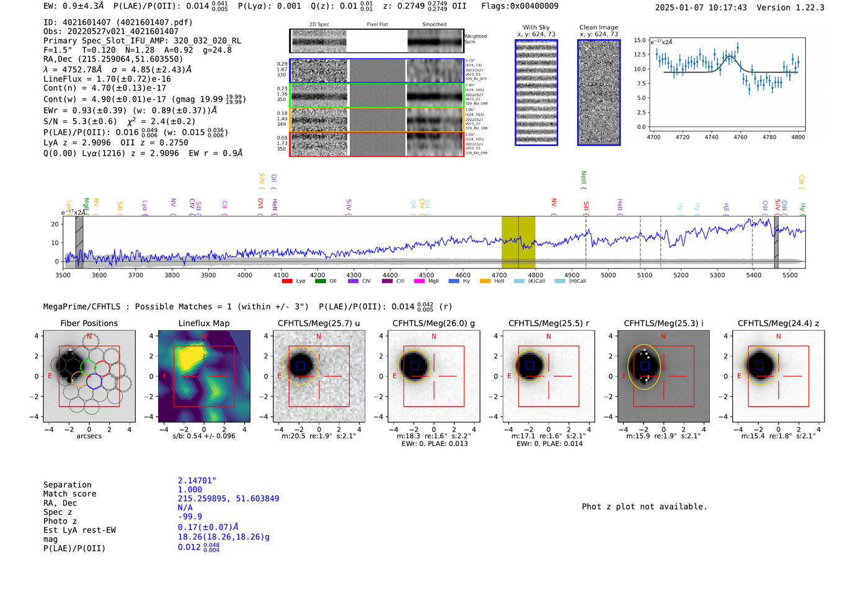Click the Match score value 1.000

point(190,489)
